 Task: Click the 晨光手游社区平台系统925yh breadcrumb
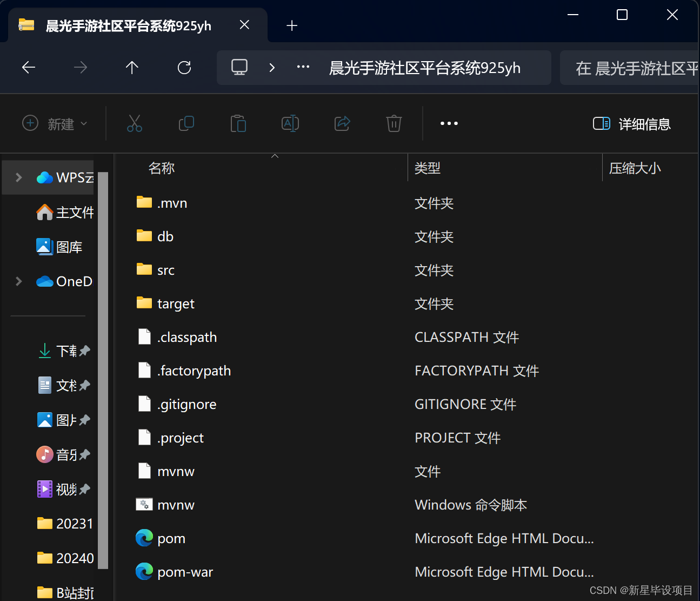point(425,68)
